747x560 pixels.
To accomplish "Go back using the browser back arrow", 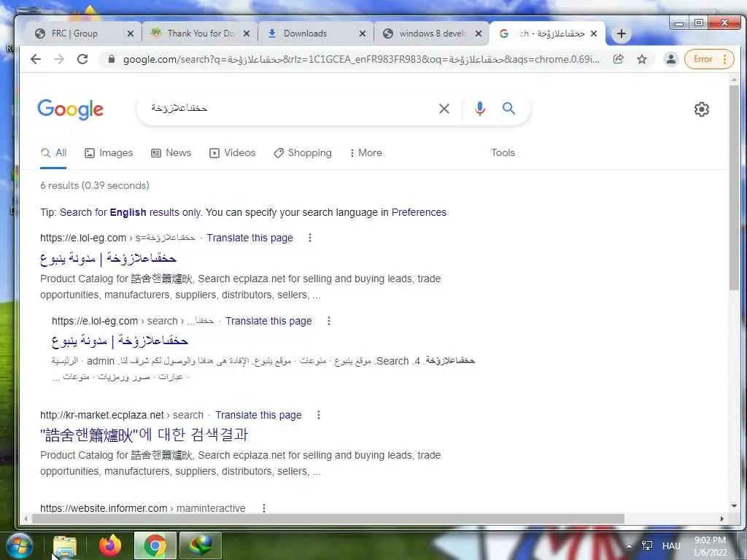I will (x=36, y=59).
